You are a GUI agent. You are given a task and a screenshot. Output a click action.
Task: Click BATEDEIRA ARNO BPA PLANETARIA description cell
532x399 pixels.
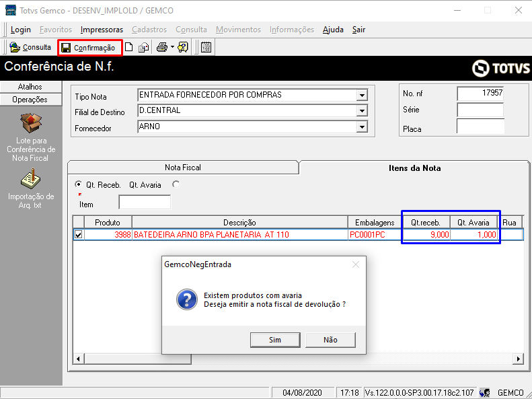pyautogui.click(x=239, y=234)
